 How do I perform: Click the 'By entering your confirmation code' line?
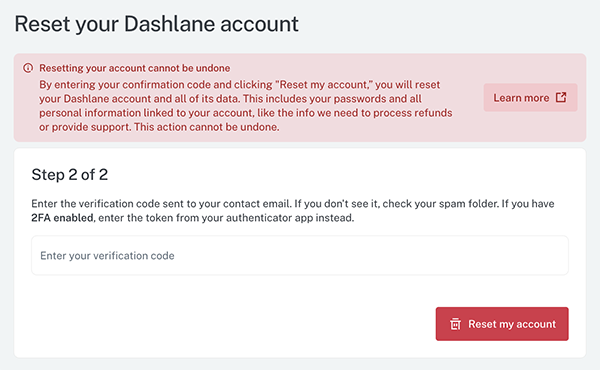pos(240,85)
